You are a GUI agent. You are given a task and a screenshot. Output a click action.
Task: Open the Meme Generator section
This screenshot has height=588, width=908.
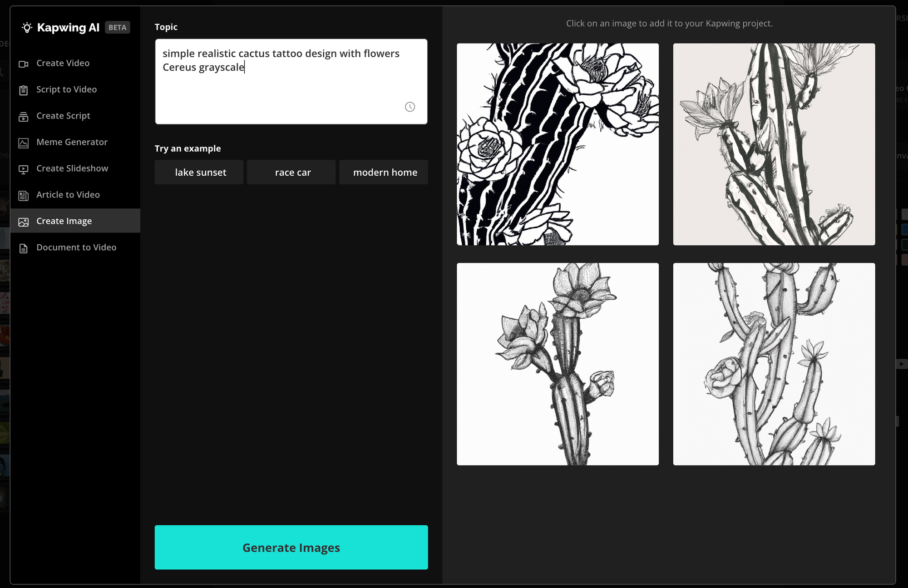[x=72, y=142]
